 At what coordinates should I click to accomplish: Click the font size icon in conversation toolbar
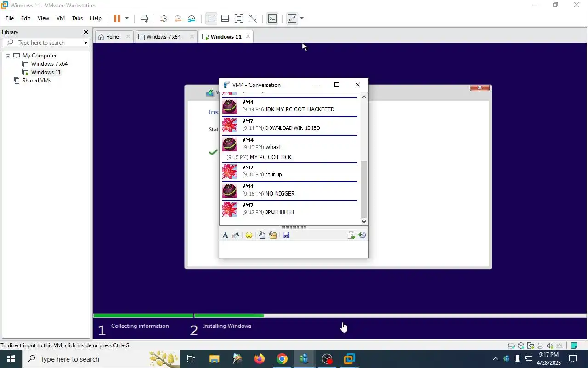[236, 235]
